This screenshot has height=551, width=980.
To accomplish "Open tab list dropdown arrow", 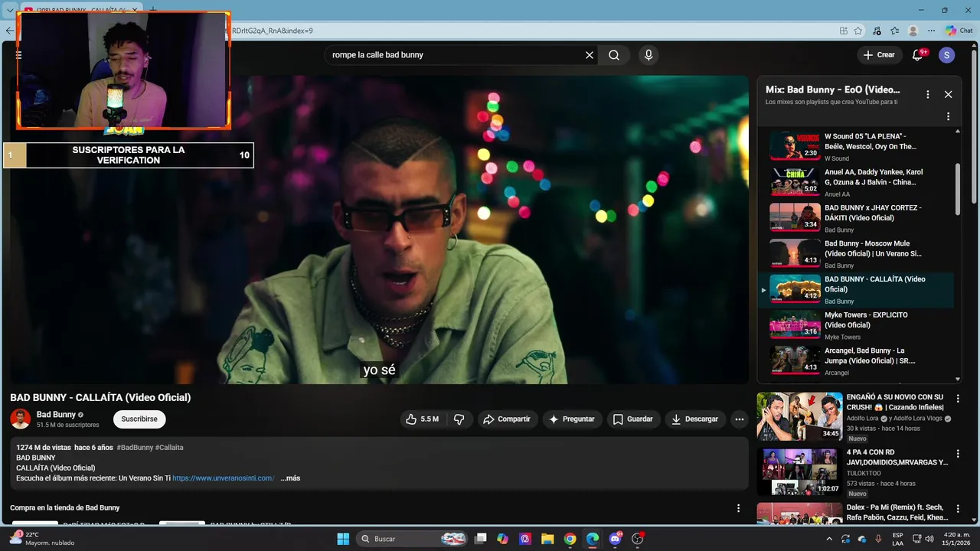I will (x=9, y=11).
